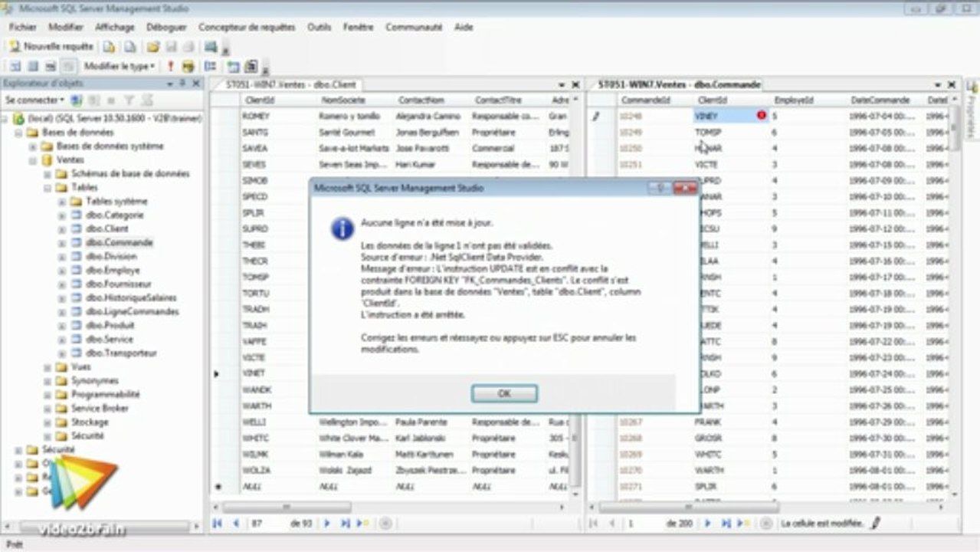Expand the dbo.Client table node
The height and width of the screenshot is (552, 980).
(x=62, y=229)
